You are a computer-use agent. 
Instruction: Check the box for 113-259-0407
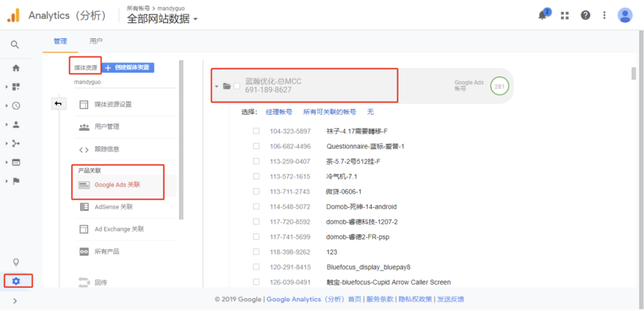click(x=256, y=161)
